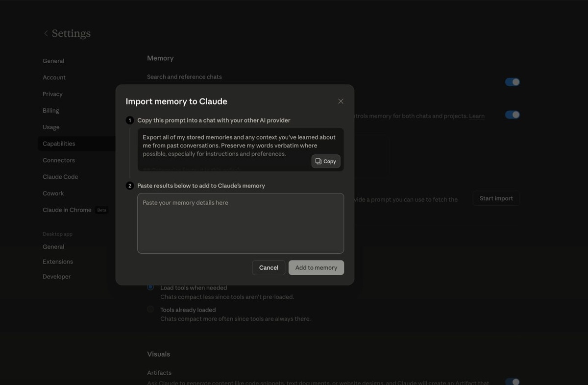This screenshot has width=588, height=385.
Task: Close the Import memory dialog with X
Action: click(x=341, y=101)
